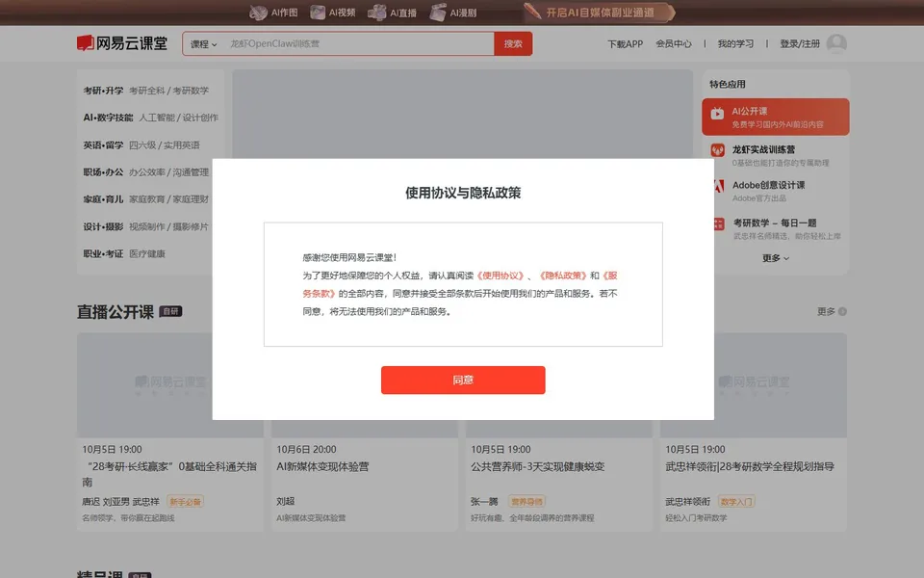Open the 28考研·长线赢家 course thumbnail
This screenshot has width=924, height=578.
(x=169, y=385)
